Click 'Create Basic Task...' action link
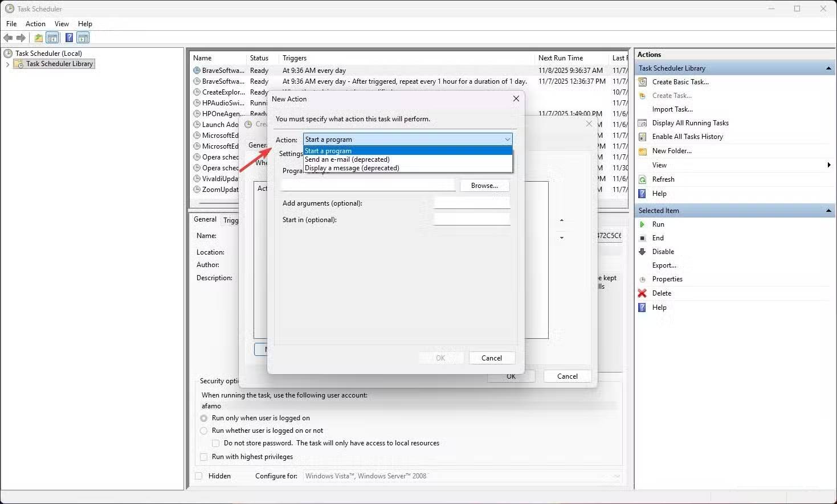 coord(680,82)
